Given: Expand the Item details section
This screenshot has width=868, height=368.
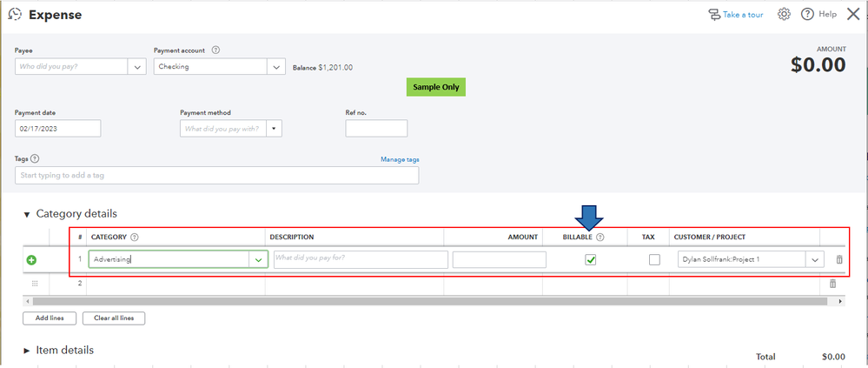Looking at the screenshot, I should point(26,351).
